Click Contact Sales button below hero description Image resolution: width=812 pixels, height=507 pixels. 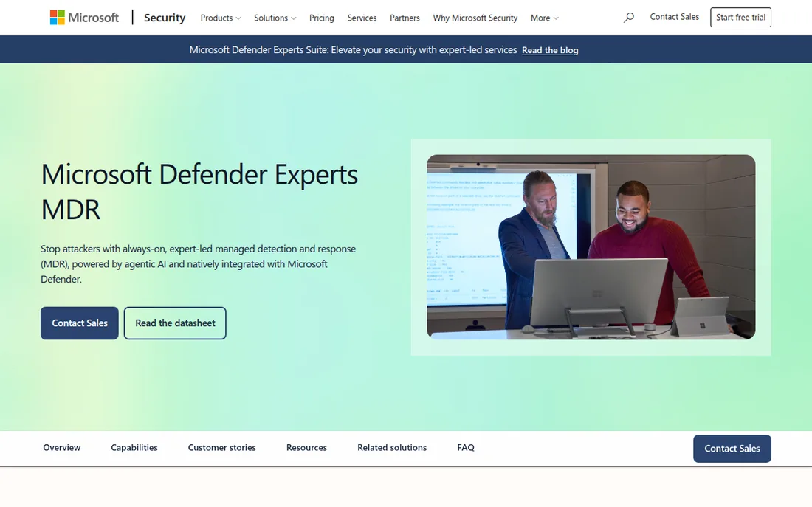point(80,323)
